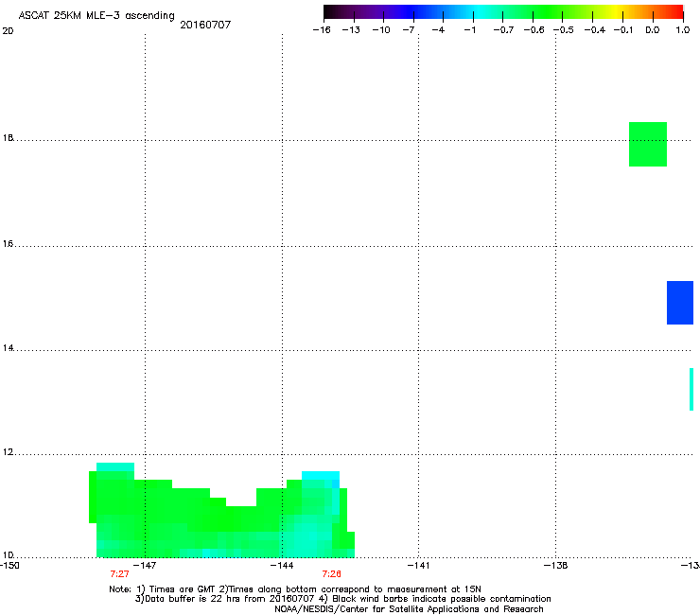The height and width of the screenshot is (615, 700).
Task: Click the colorbar label -0.4
Action: click(x=595, y=30)
